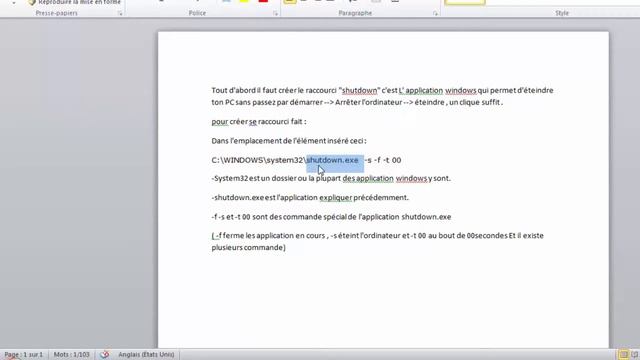
Task: Click the Page : 1 sur 1 indicator
Action: point(24,354)
